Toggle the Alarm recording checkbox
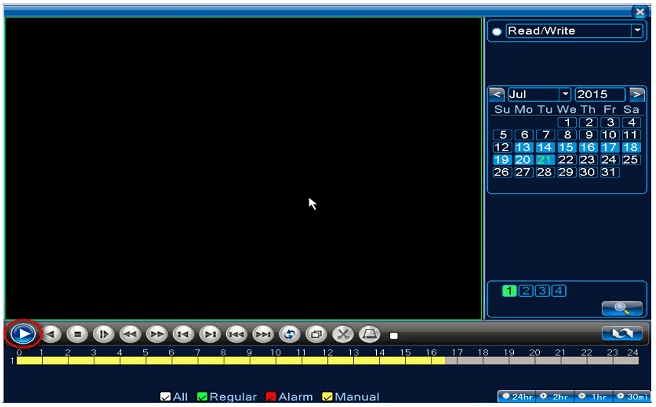Image resolution: width=656 pixels, height=407 pixels. click(272, 397)
